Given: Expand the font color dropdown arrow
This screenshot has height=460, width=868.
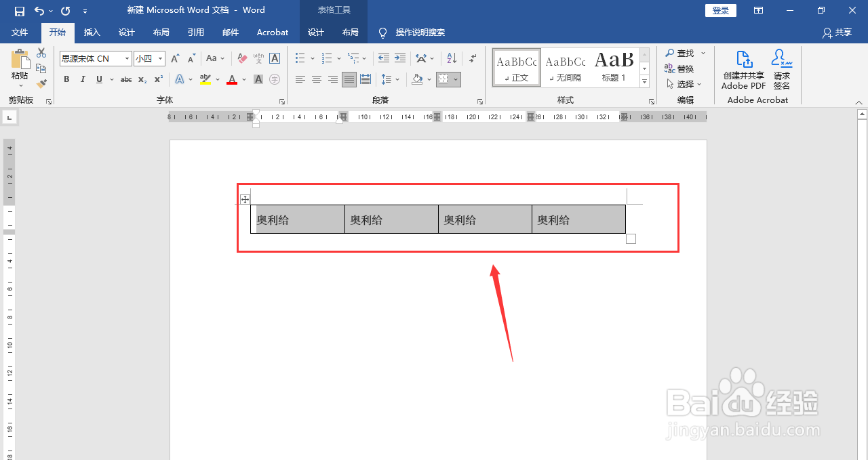Looking at the screenshot, I should coord(243,79).
